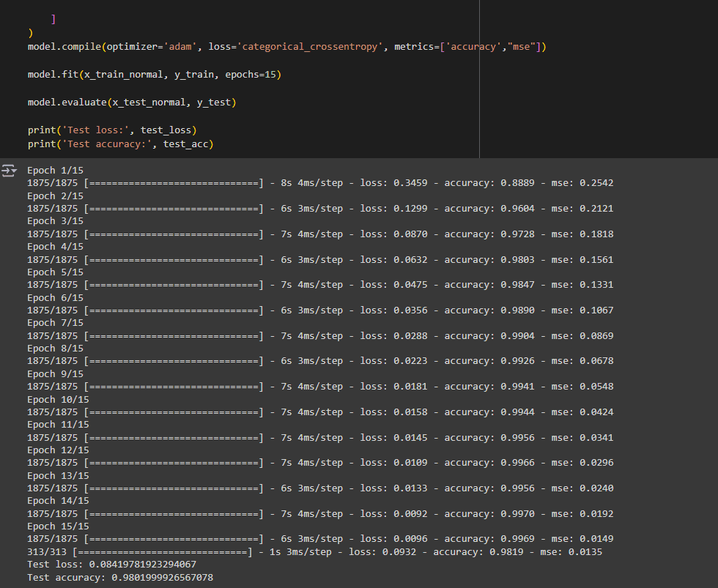718x588 pixels.
Task: Click the 313/313 evaluation result row
Action: coord(314,552)
